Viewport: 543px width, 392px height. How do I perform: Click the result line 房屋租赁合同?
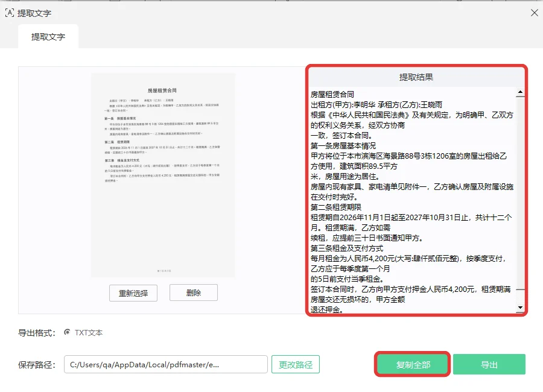pyautogui.click(x=332, y=95)
